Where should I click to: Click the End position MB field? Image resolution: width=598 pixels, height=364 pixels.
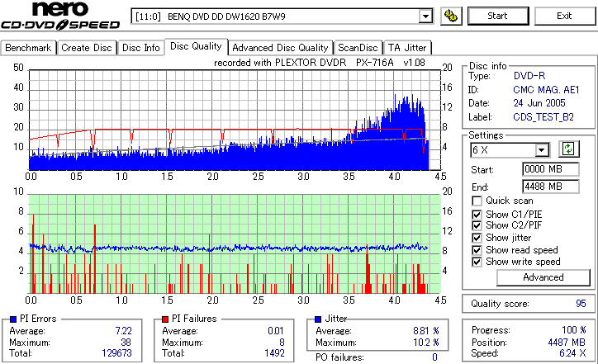pyautogui.click(x=550, y=187)
